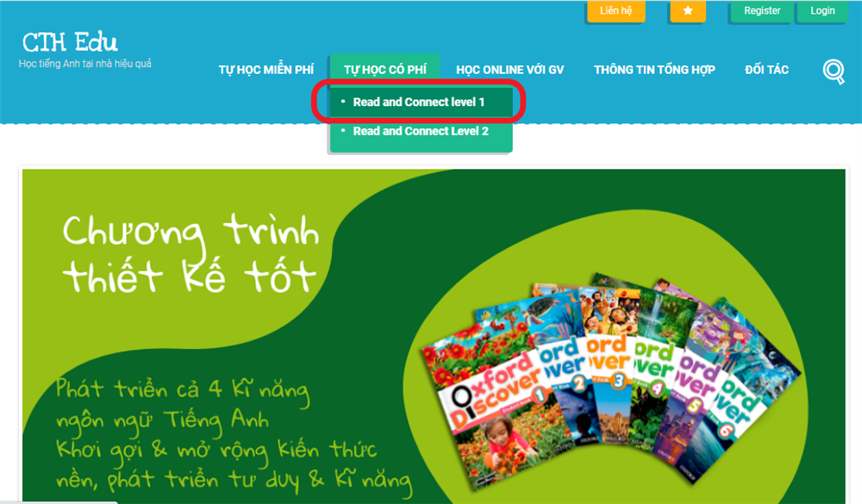Viewport: 862px width, 504px height.
Task: Open the HỌC ONLINE VỚI GV menu
Action: click(x=509, y=70)
